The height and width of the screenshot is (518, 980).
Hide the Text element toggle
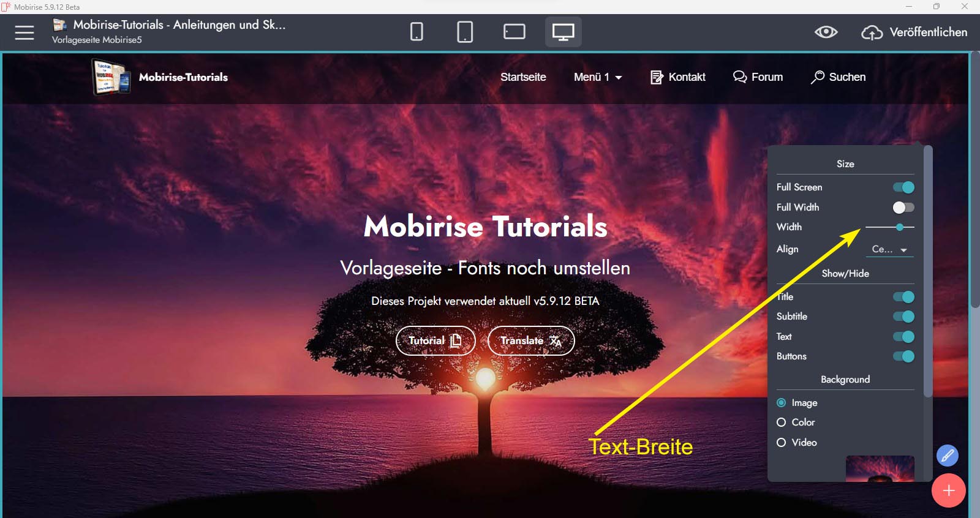tap(903, 337)
